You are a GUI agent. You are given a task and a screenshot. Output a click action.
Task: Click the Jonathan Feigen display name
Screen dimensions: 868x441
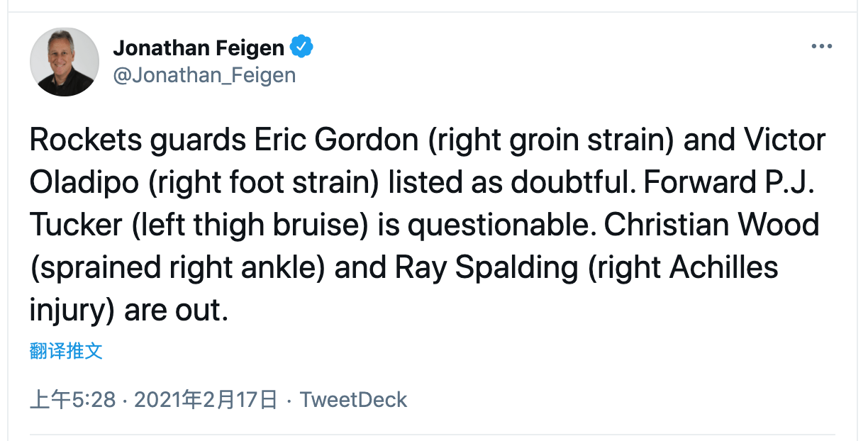pos(199,48)
